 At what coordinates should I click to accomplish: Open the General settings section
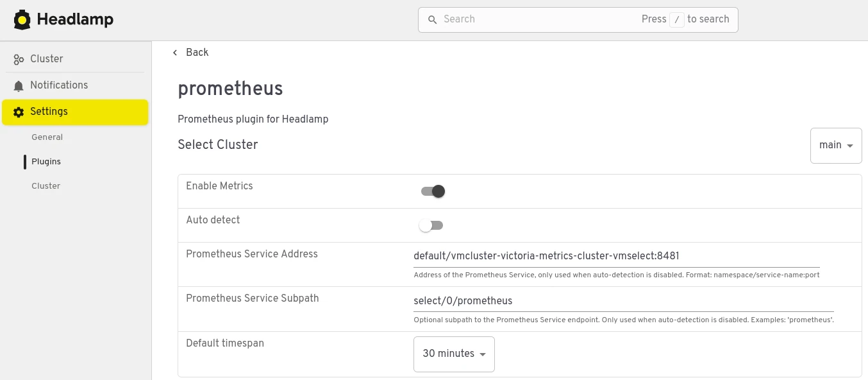click(47, 137)
